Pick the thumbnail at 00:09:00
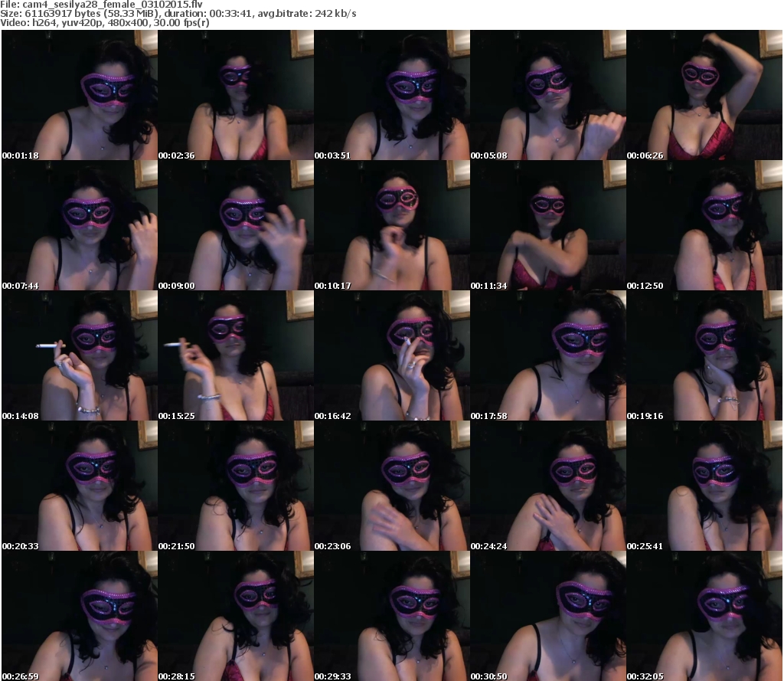The height and width of the screenshot is (681, 784). point(236,225)
